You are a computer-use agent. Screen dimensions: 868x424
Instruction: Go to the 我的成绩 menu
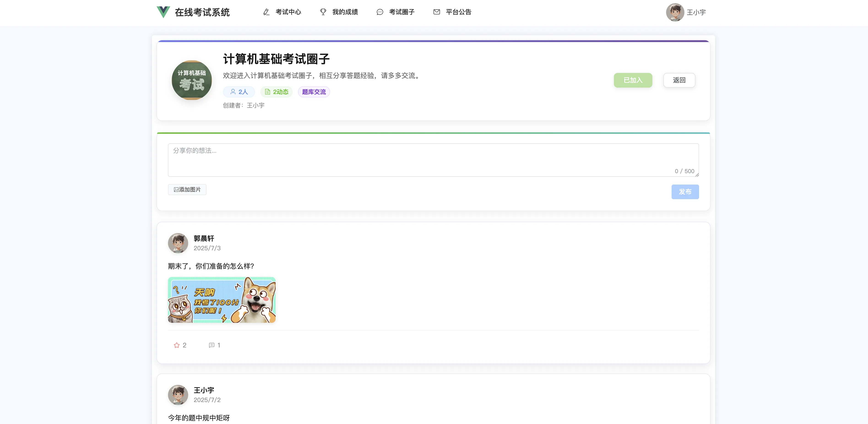[x=345, y=12]
